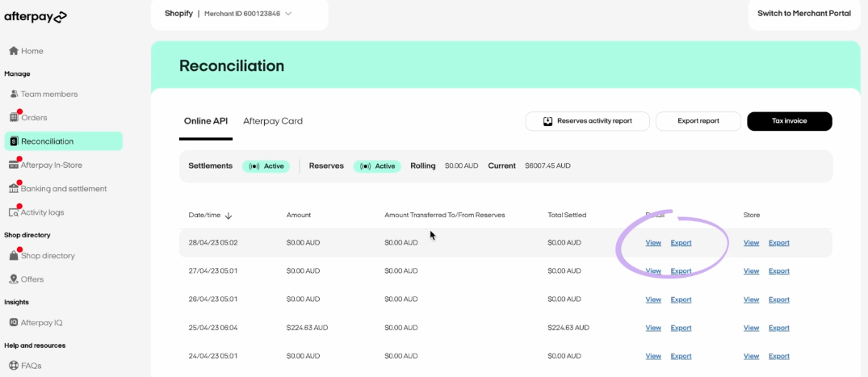Viewport: 868px width, 377px height.
Task: Click the Afterpay In-Store icon
Action: point(14,165)
